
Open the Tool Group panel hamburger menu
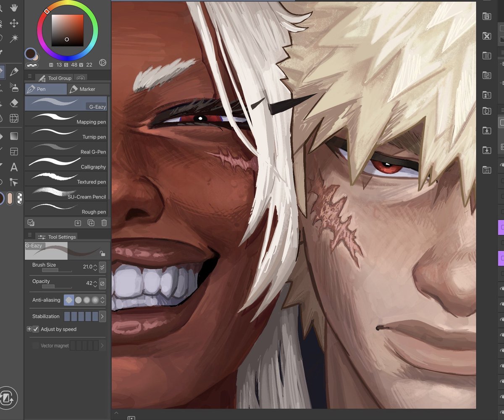tap(30, 76)
